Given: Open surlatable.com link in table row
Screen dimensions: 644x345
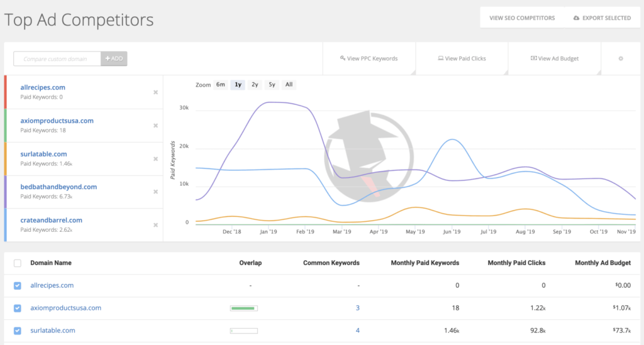Looking at the screenshot, I should coord(53,330).
